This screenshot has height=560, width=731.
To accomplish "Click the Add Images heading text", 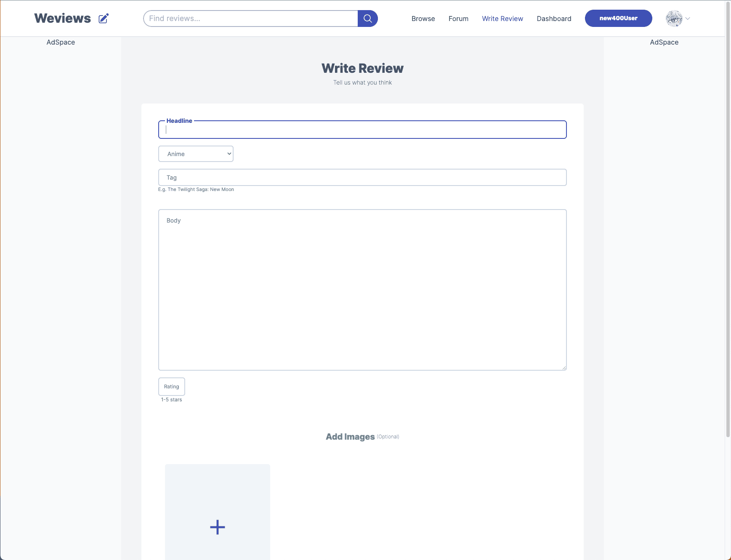I will (350, 437).
